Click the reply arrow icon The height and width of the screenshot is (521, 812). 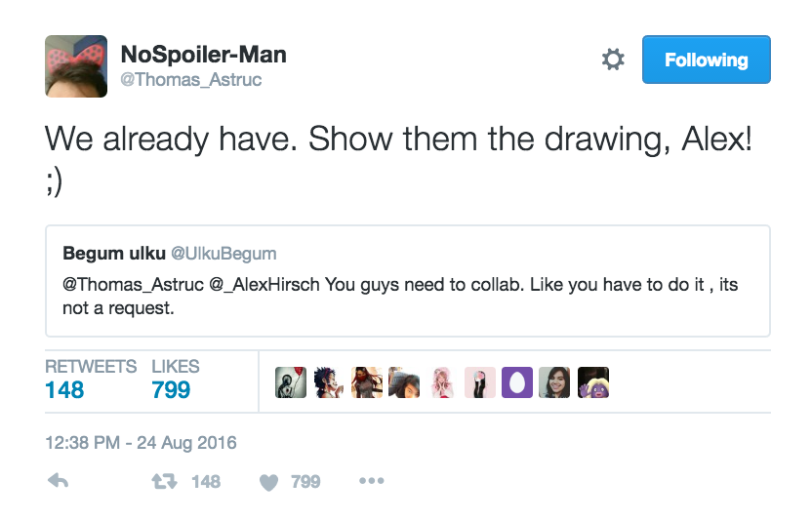coord(58,481)
